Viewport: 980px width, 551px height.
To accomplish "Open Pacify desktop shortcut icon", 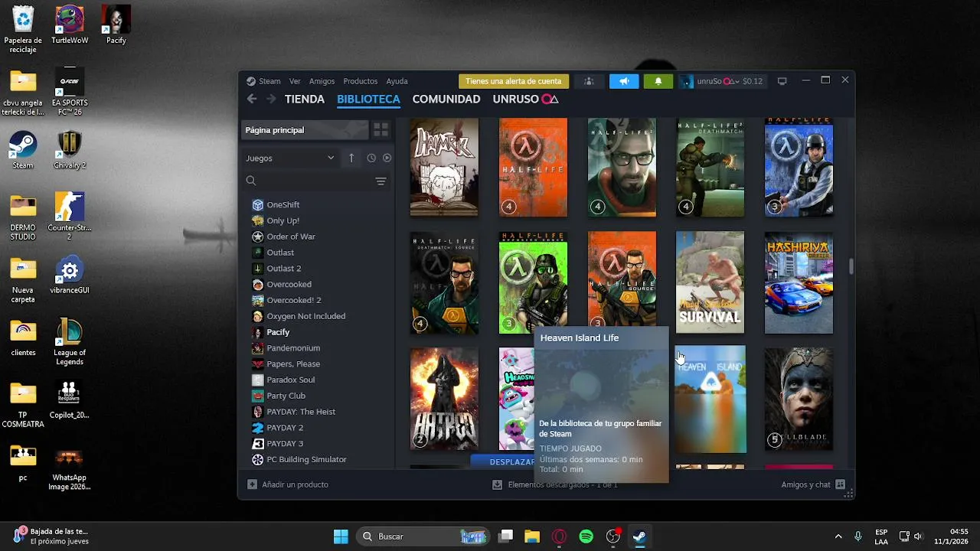I will pyautogui.click(x=116, y=24).
